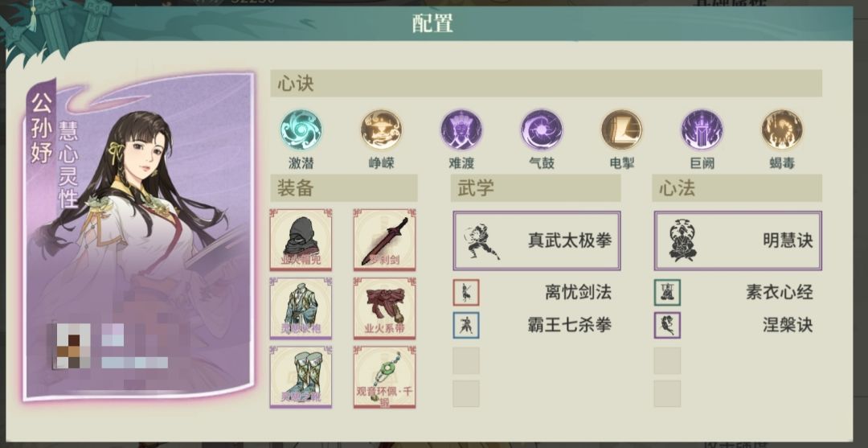The height and width of the screenshot is (448, 868).
Task: Select the 真武太极拳 main martial art
Action: [537, 240]
